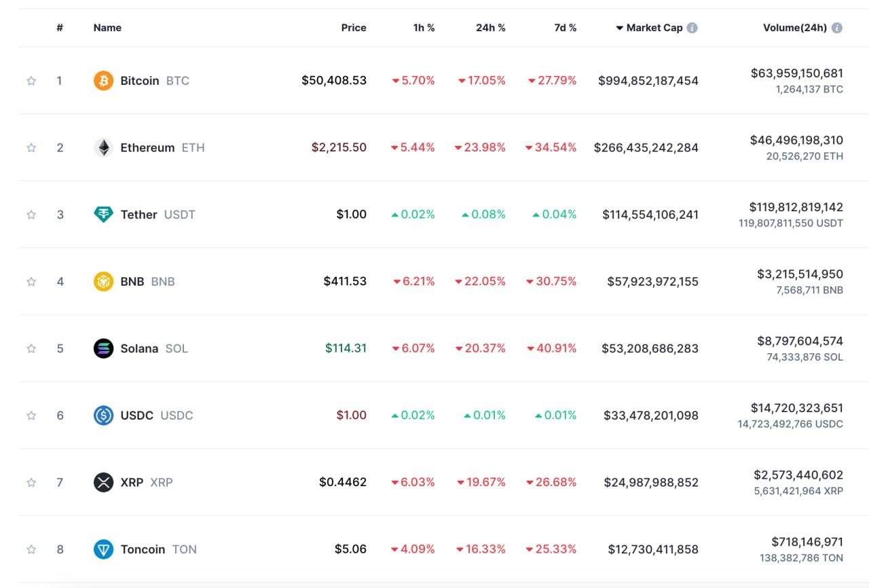This screenshot has height=588, width=869.
Task: Sort by 24h % change header
Action: coord(490,28)
